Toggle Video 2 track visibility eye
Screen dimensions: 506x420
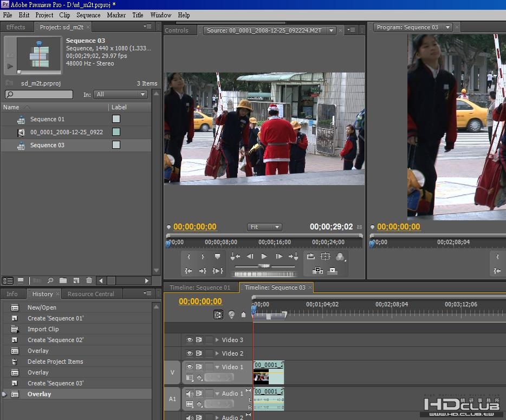(190, 353)
